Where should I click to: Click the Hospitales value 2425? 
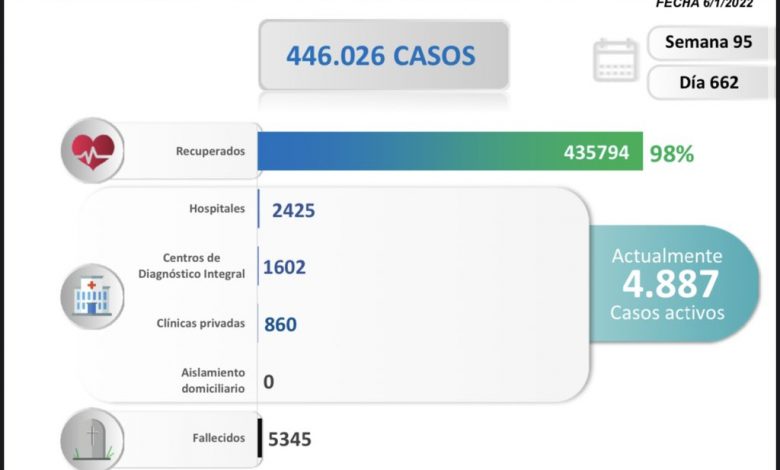tap(294, 211)
